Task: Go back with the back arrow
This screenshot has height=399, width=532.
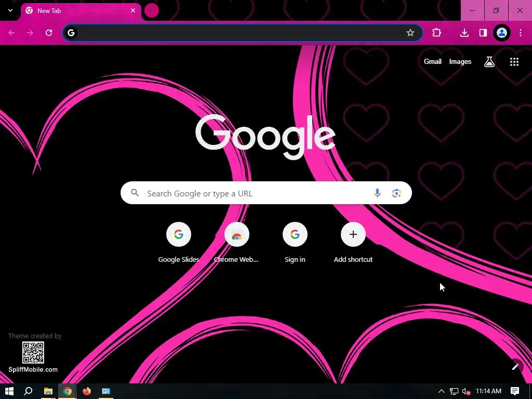Action: click(x=11, y=33)
